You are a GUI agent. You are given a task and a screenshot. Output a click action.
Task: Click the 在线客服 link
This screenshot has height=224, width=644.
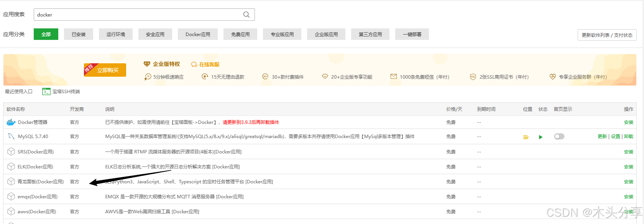(x=209, y=64)
